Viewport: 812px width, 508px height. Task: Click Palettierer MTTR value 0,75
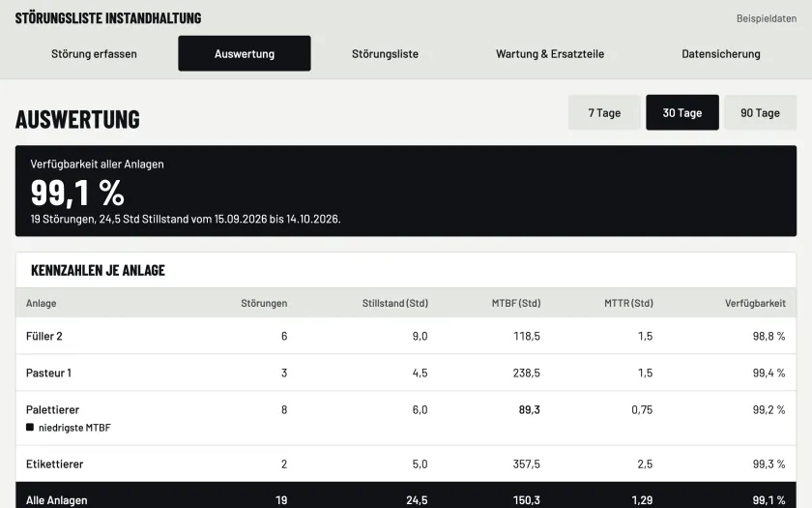(x=642, y=409)
